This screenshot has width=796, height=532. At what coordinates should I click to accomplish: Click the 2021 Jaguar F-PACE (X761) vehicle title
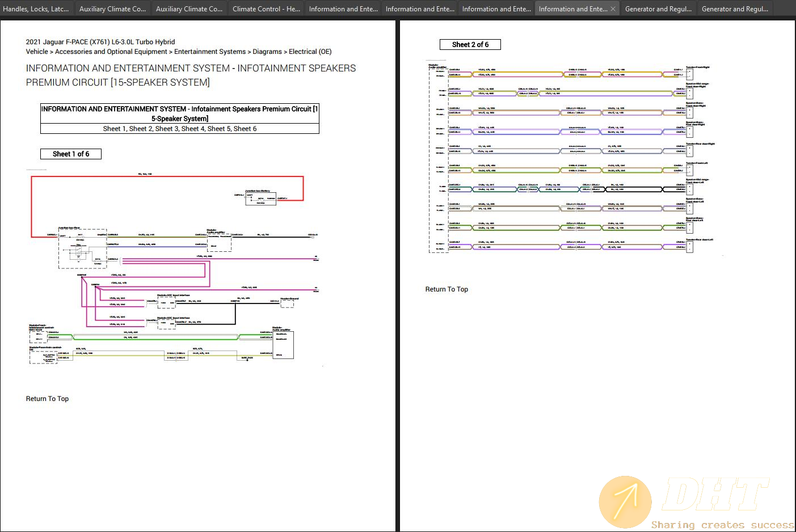(x=100, y=42)
